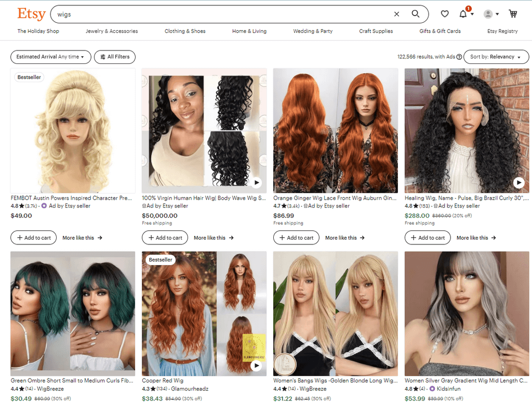The image size is (532, 403).
Task: Clear the search field with the X icon
Action: pyautogui.click(x=396, y=14)
